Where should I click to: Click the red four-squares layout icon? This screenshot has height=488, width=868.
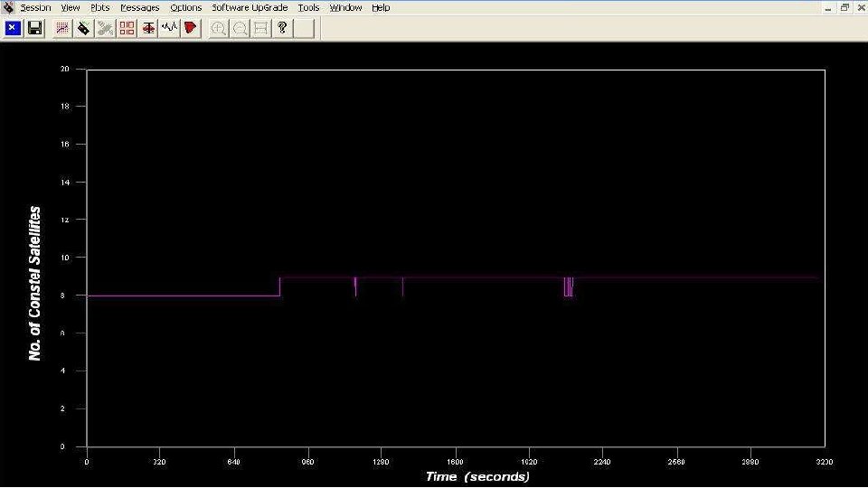coord(127,28)
